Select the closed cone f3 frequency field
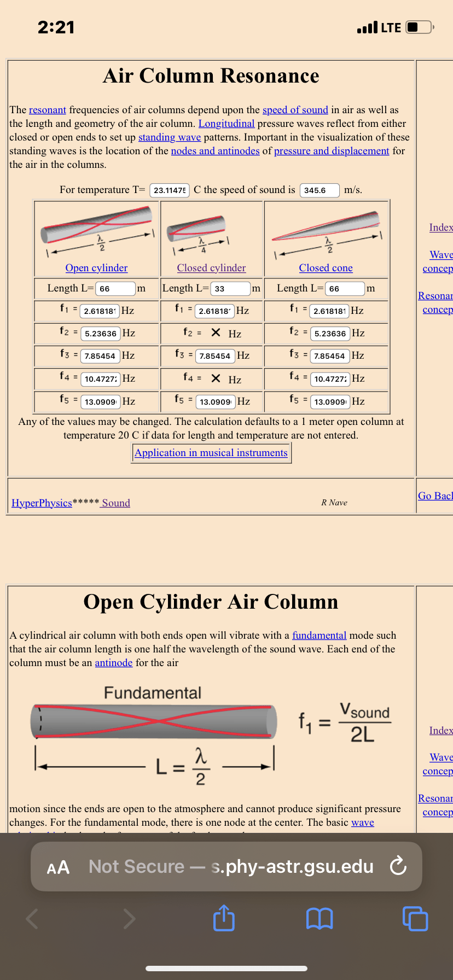453x980 pixels. pyautogui.click(x=330, y=356)
